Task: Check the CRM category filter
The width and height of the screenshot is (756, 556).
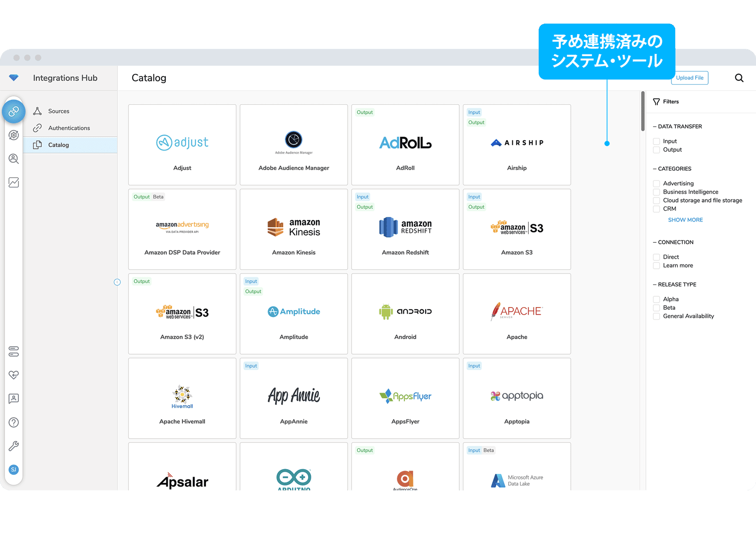Action: [x=656, y=209]
